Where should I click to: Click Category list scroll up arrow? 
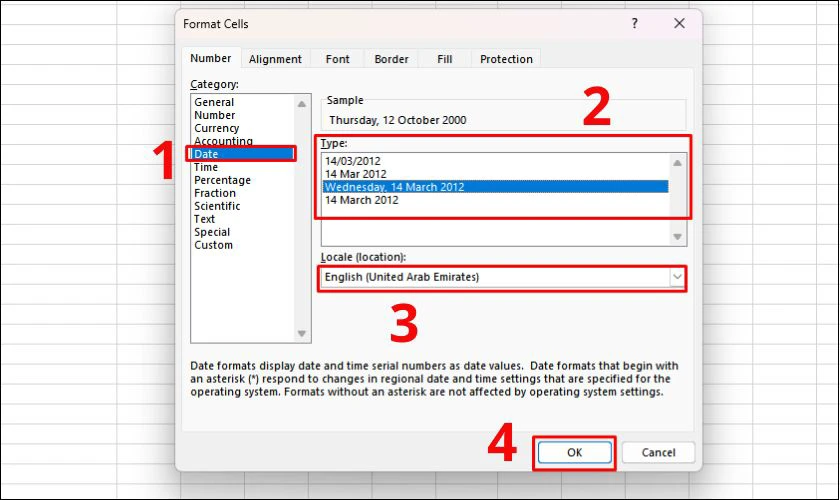click(x=302, y=104)
